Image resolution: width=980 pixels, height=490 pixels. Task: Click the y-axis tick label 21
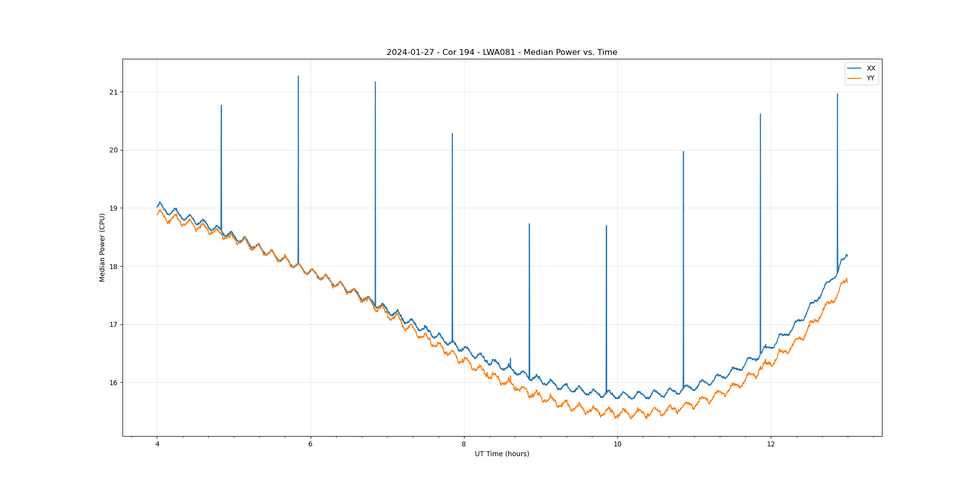pos(114,92)
